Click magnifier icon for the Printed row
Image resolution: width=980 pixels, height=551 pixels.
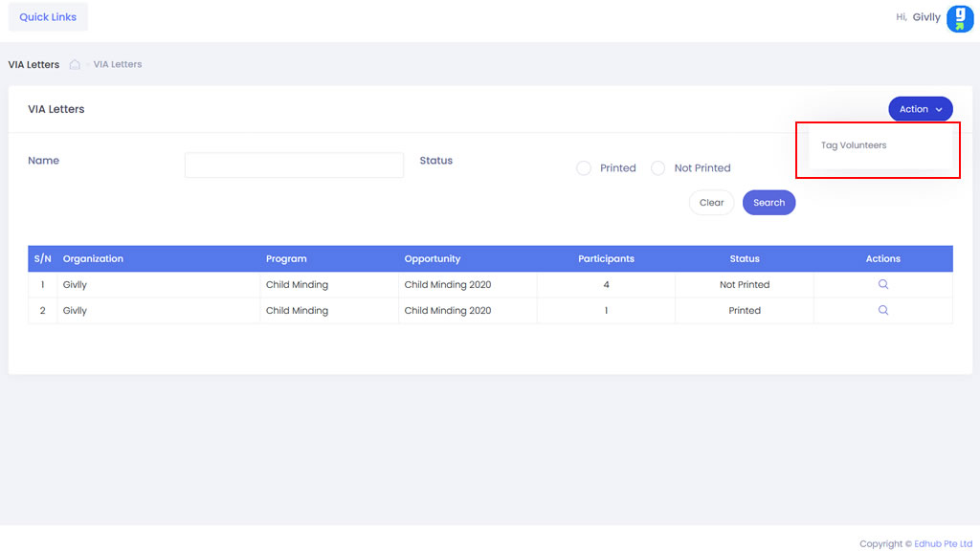(882, 310)
